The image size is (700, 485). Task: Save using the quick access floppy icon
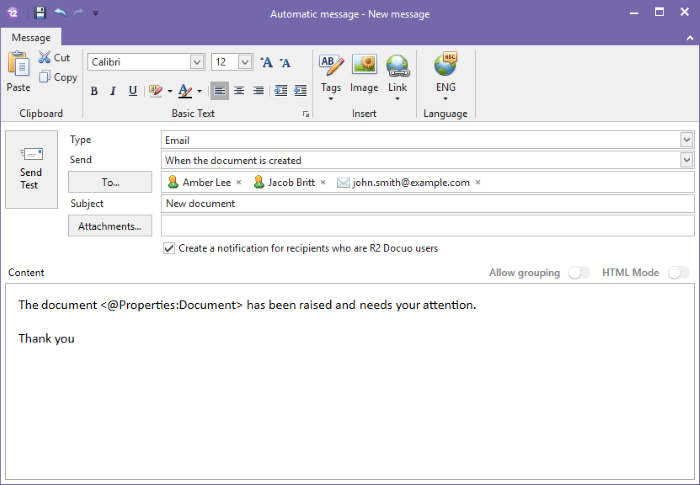(x=40, y=13)
